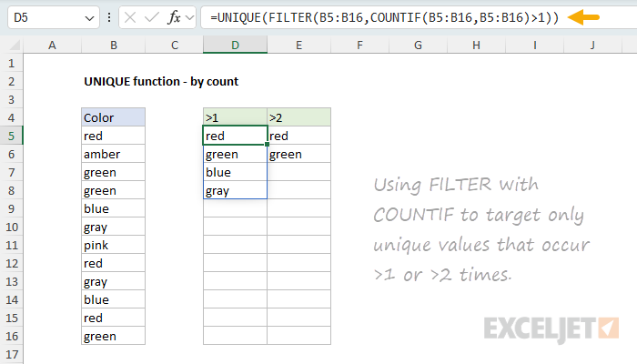Select row 9 header
This screenshot has height=364, width=637.
[x=11, y=208]
